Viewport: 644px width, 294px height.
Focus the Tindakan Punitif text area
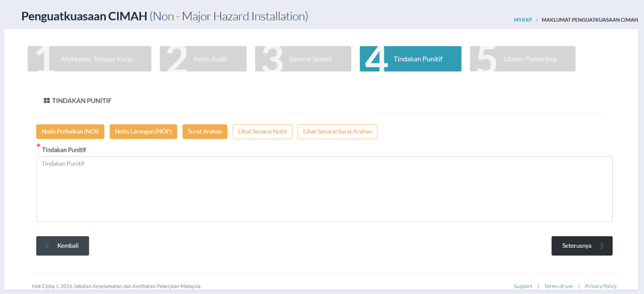pos(324,189)
